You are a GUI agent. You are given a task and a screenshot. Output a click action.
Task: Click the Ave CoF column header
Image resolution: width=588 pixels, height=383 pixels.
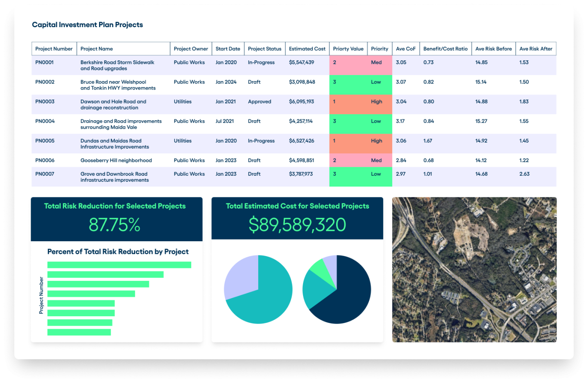click(x=406, y=48)
